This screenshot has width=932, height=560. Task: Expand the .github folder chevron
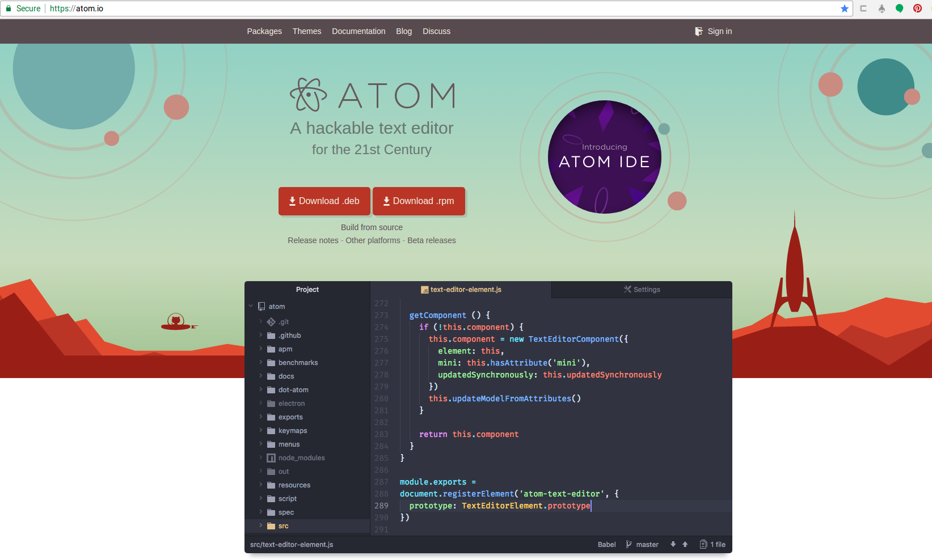click(x=261, y=335)
